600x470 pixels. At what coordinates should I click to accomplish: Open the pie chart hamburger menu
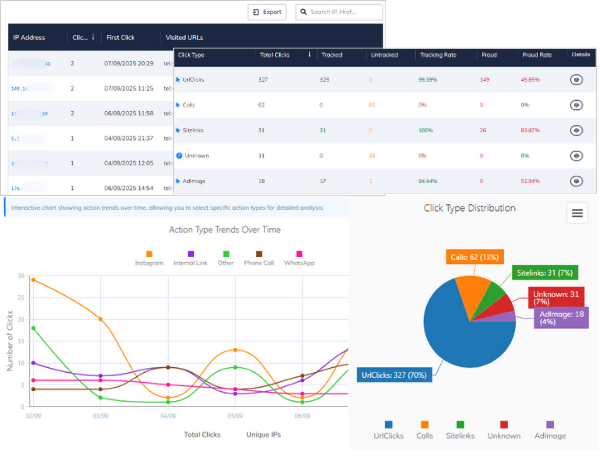[577, 213]
